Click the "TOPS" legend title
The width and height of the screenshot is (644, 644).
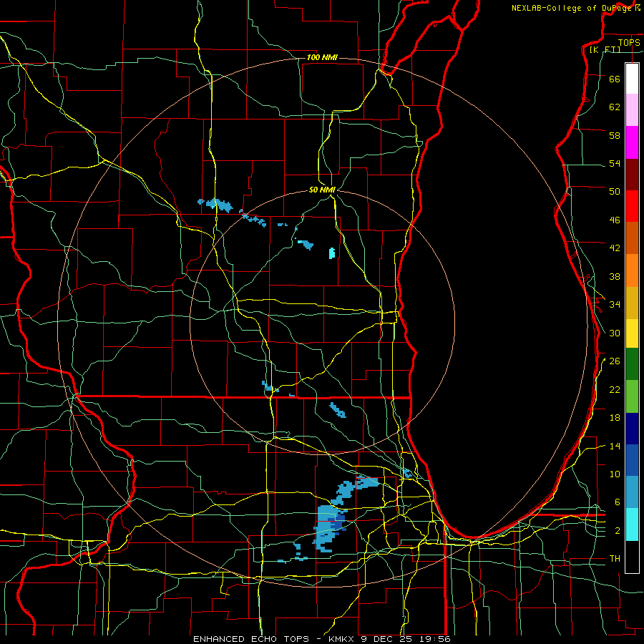click(629, 42)
